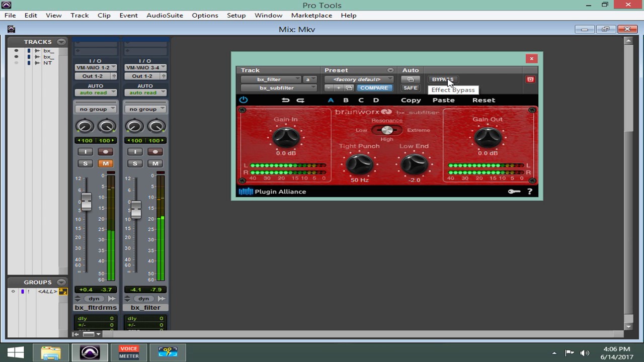Screen dimensions: 644x362
Task: Click the BYPASS button
Action: tap(442, 79)
